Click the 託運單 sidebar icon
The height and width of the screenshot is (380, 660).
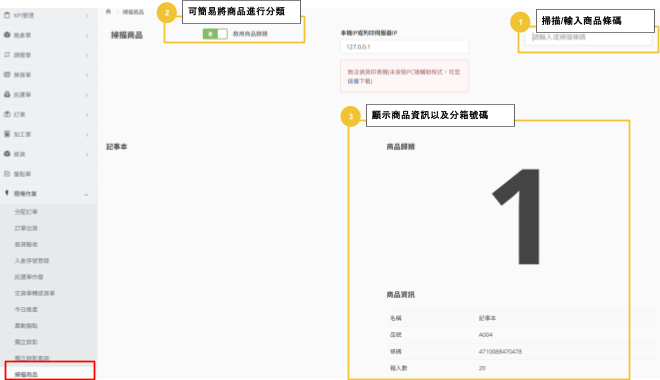(7, 94)
